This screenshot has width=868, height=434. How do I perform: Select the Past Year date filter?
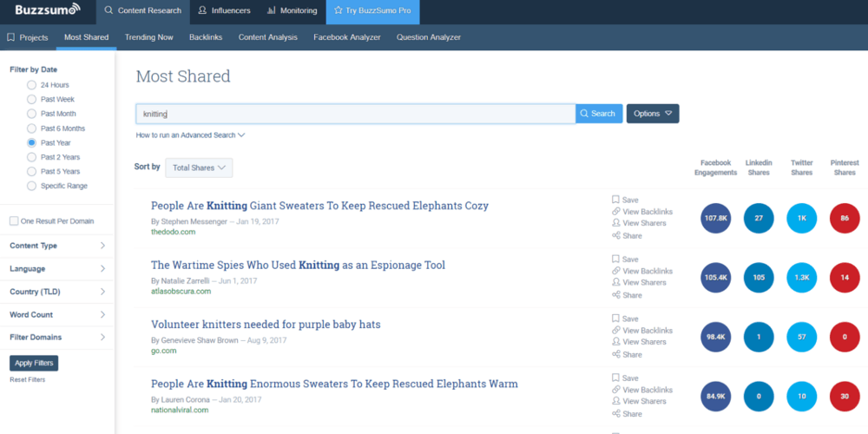pos(31,143)
